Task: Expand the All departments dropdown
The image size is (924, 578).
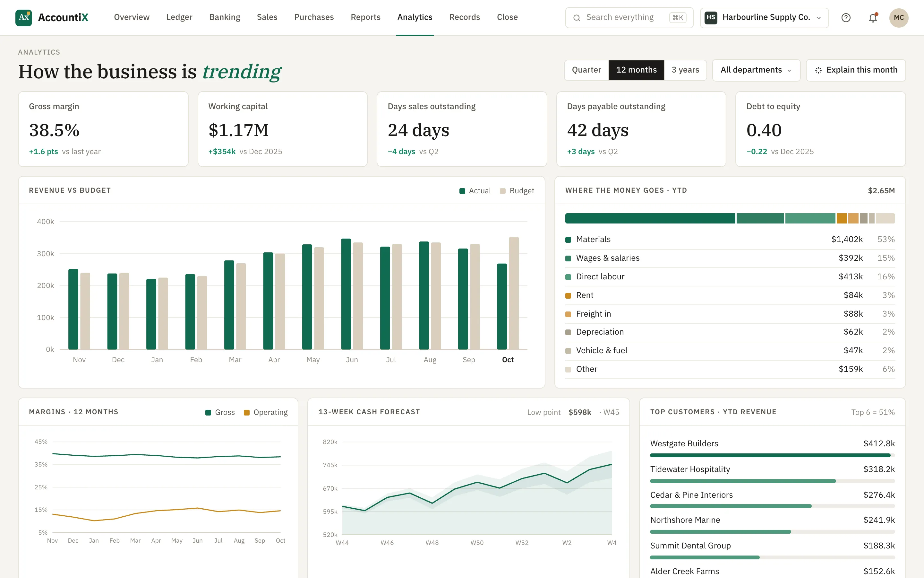Action: (x=756, y=70)
